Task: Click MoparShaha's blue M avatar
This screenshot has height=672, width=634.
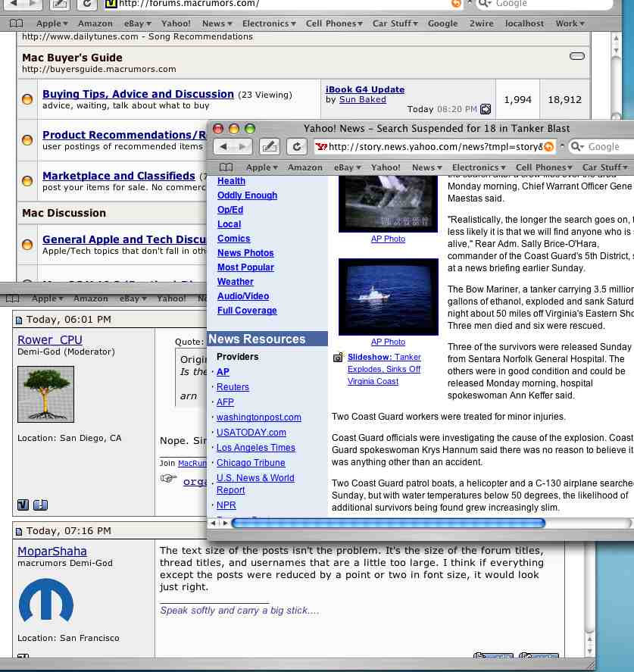Action: (x=46, y=600)
